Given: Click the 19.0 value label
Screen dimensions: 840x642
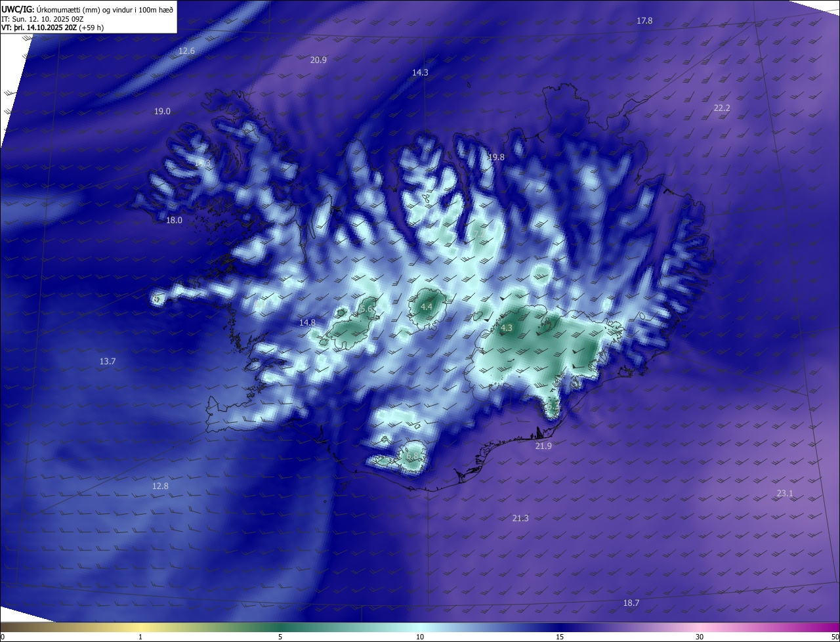Looking at the screenshot, I should coord(162,112).
